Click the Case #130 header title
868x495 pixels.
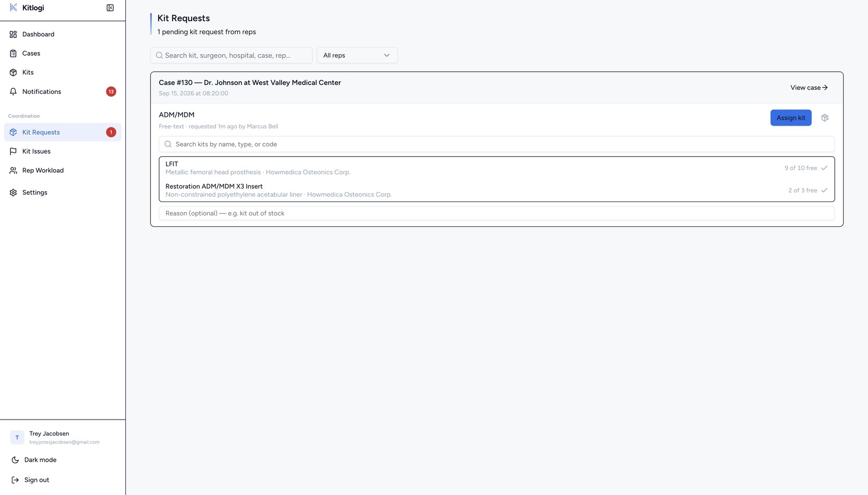[x=250, y=83]
